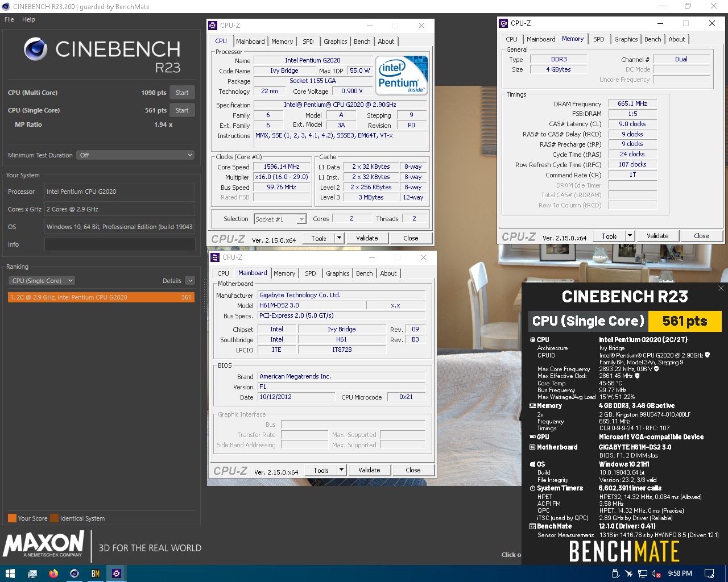Viewport: 728px width, 582px height.
Task: Open the File menu in Cinebench
Action: click(9, 19)
